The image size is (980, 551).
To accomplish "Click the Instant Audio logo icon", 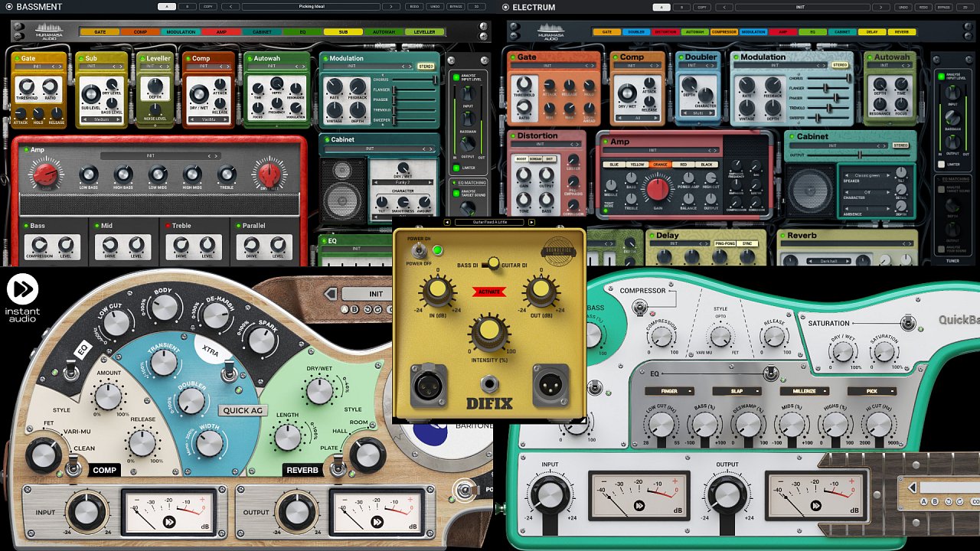I will point(22,289).
